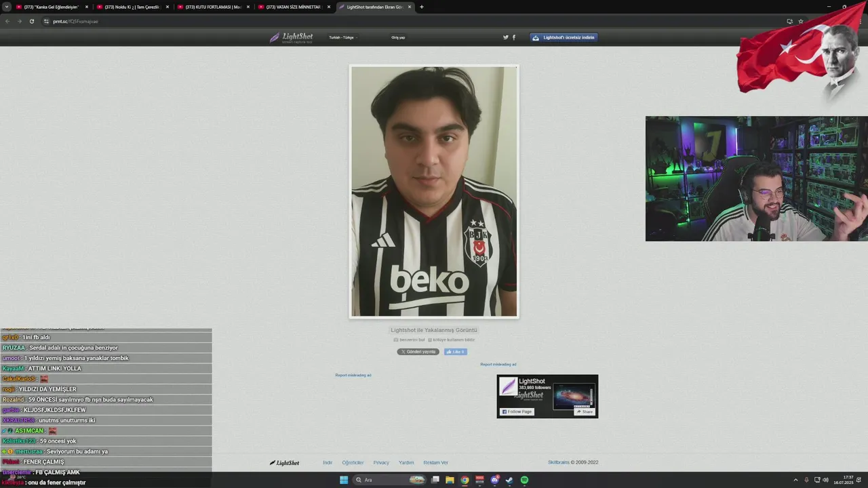The image size is (868, 488).
Task: Open the Öğreticiler footer link
Action: coord(353,462)
